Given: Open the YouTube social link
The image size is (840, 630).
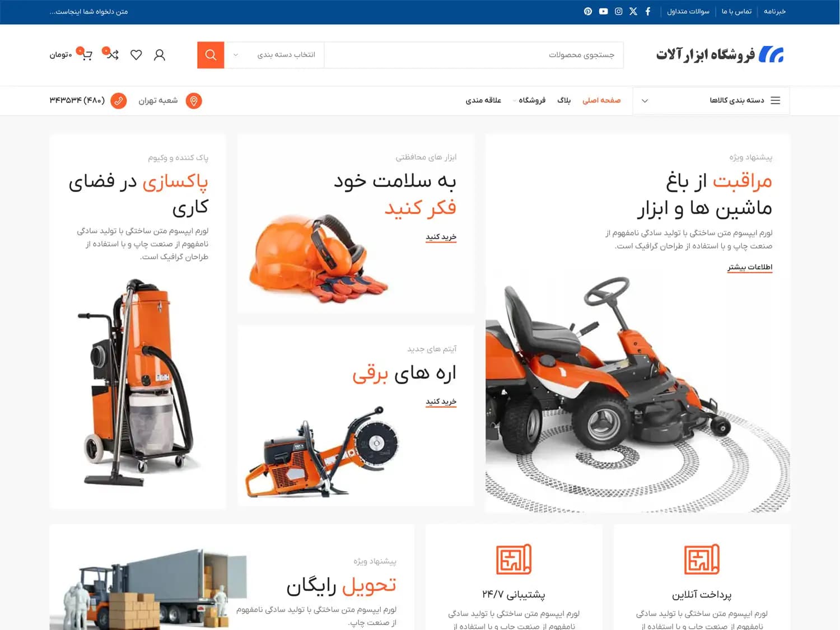Looking at the screenshot, I should (603, 11).
